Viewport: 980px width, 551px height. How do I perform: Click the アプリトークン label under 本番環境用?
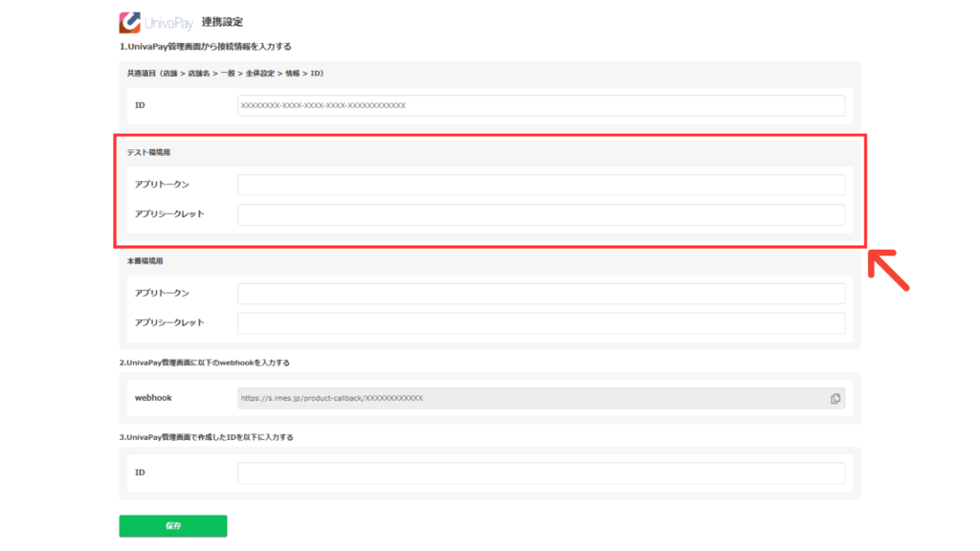pyautogui.click(x=162, y=293)
